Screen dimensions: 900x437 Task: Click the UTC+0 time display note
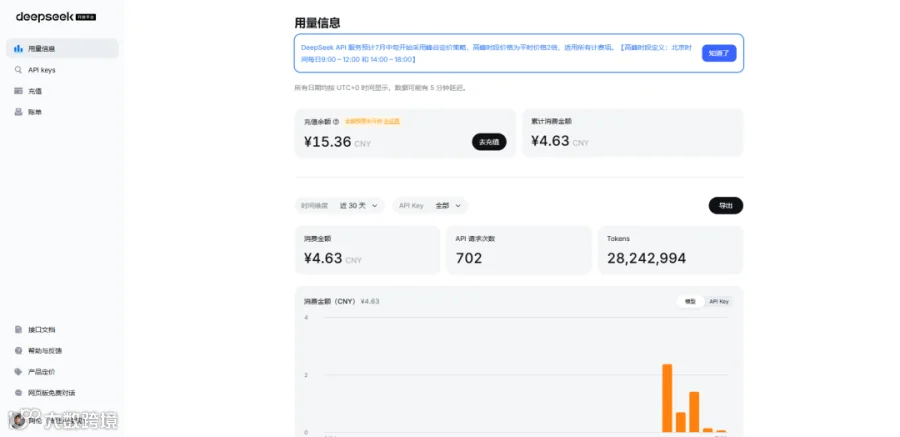(380, 88)
